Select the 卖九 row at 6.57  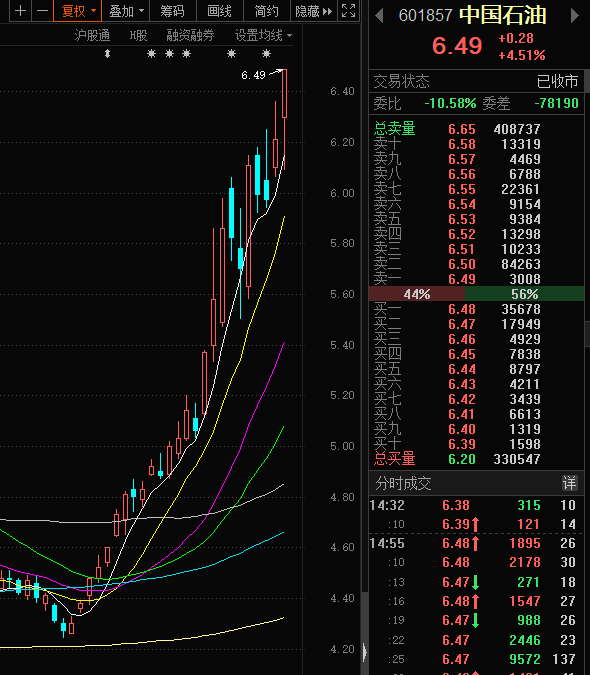[x=476, y=159]
